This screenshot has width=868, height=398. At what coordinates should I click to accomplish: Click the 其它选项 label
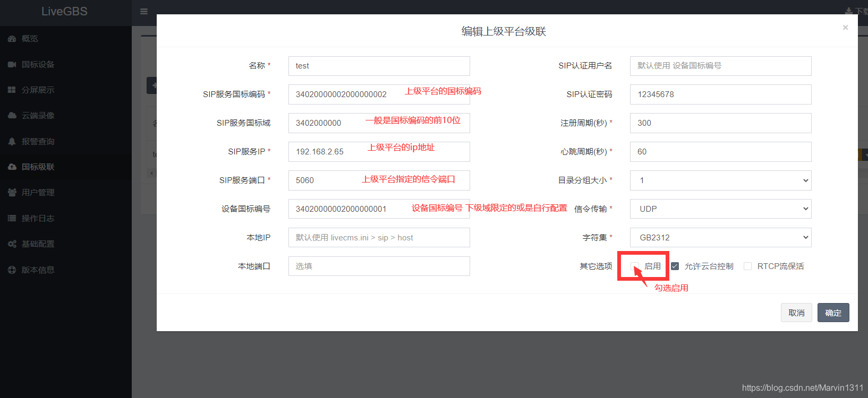click(x=595, y=266)
